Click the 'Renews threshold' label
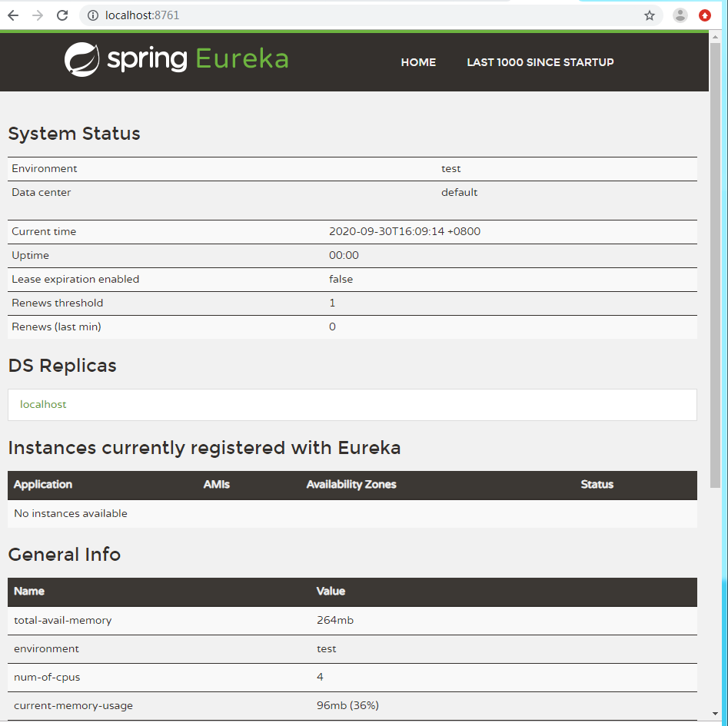This screenshot has height=726, width=728. click(58, 303)
